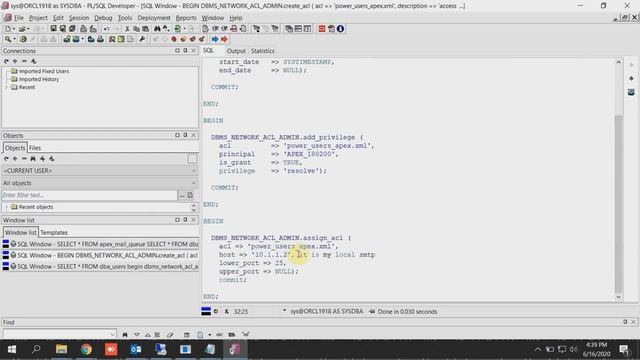This screenshot has width=640, height=360.
Task: Close the Window list panel
Action: [193, 220]
